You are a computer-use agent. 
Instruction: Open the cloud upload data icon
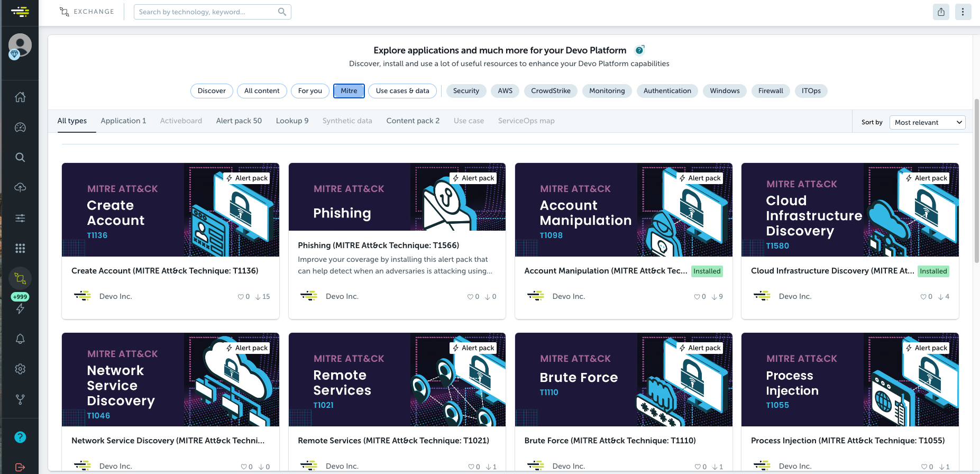tap(20, 187)
